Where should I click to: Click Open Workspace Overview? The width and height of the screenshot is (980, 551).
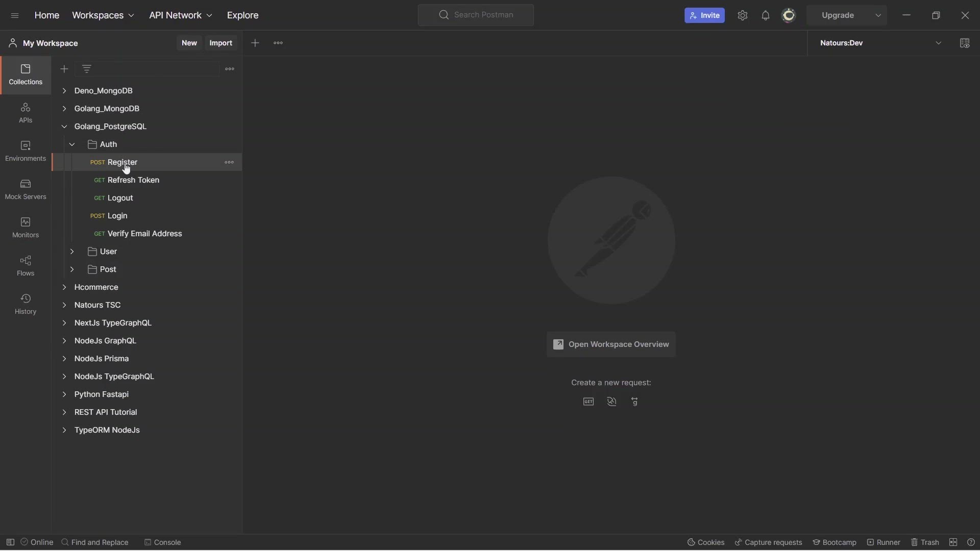pyautogui.click(x=611, y=344)
